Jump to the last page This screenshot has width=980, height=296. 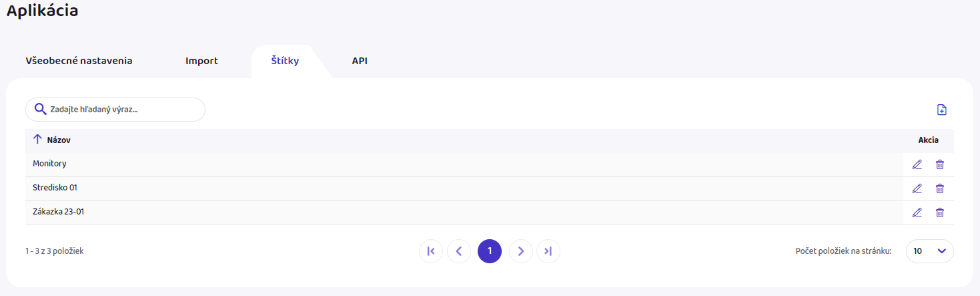pyautogui.click(x=548, y=251)
